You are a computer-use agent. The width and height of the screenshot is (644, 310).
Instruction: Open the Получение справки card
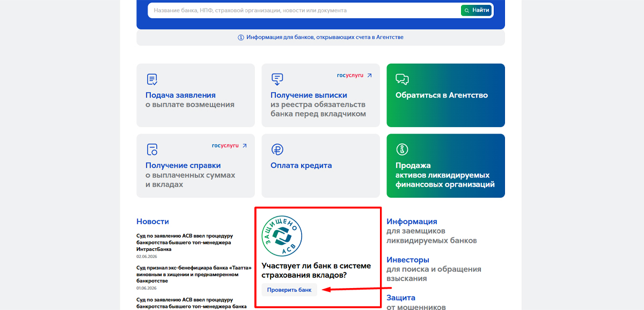196,166
